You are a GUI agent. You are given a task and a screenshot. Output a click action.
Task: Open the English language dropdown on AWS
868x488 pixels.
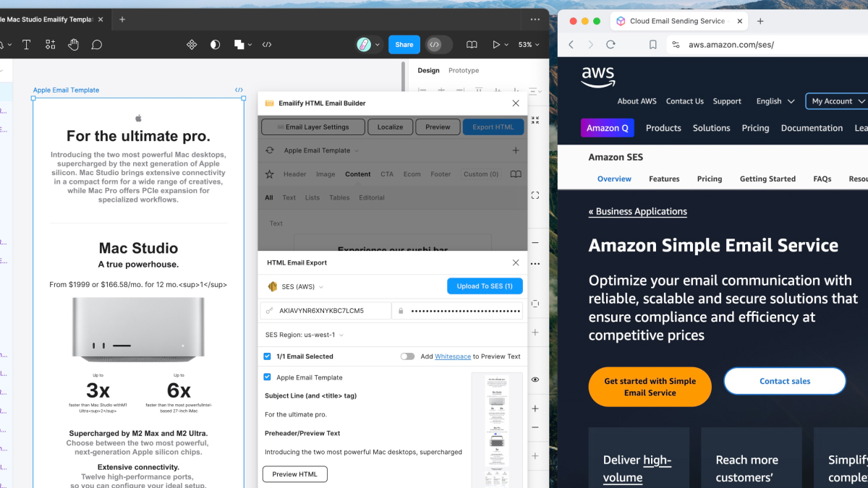coord(775,101)
